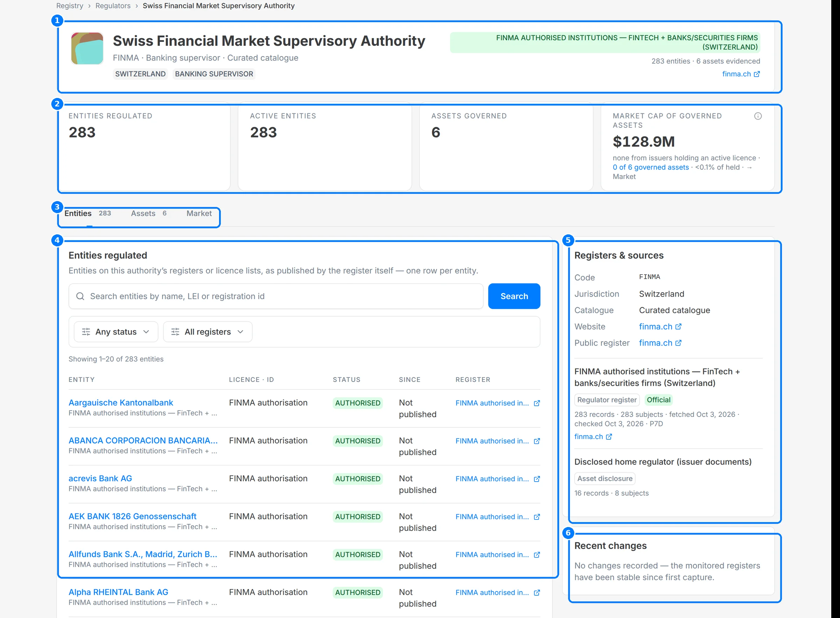840x618 pixels.
Task: Open the All registers filter dropdown
Action: (208, 332)
